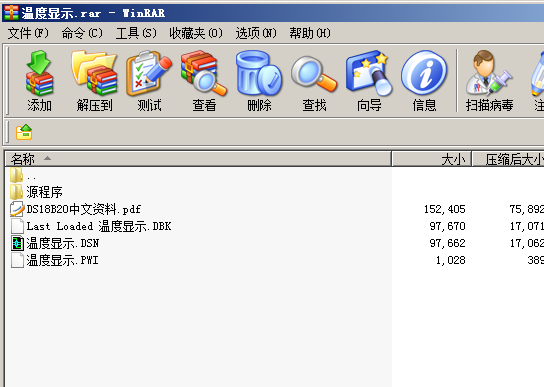Image resolution: width=544 pixels, height=387 pixels.
Task: Click the Last Loaded 温度显示.DBK file icon
Action: [x=17, y=226]
